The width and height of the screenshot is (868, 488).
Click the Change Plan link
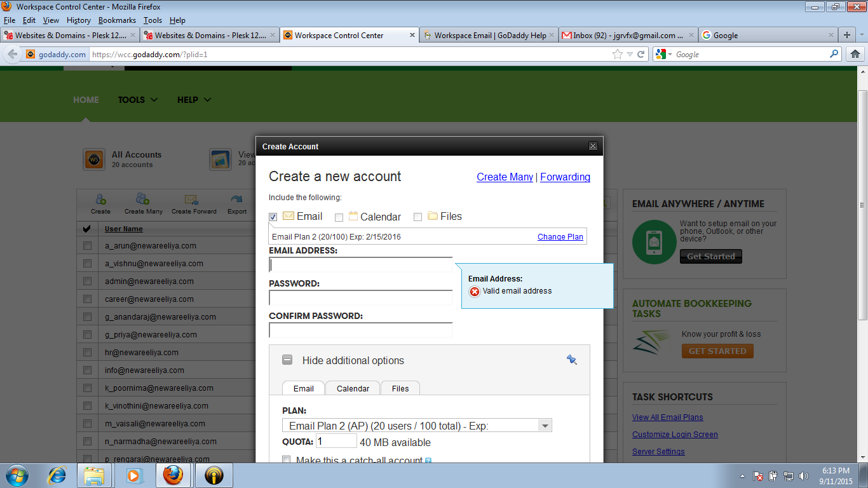pos(560,236)
